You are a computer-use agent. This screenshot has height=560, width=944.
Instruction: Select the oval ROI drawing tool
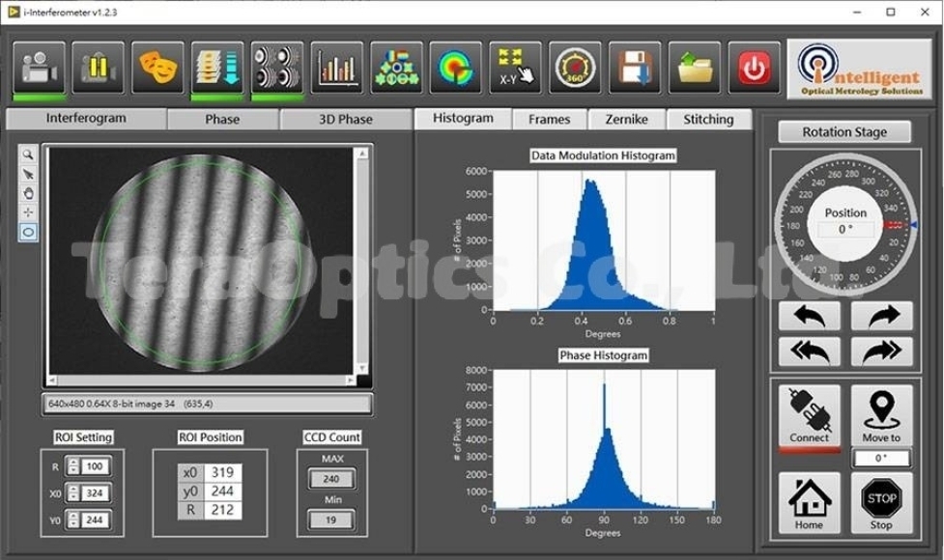pyautogui.click(x=28, y=232)
